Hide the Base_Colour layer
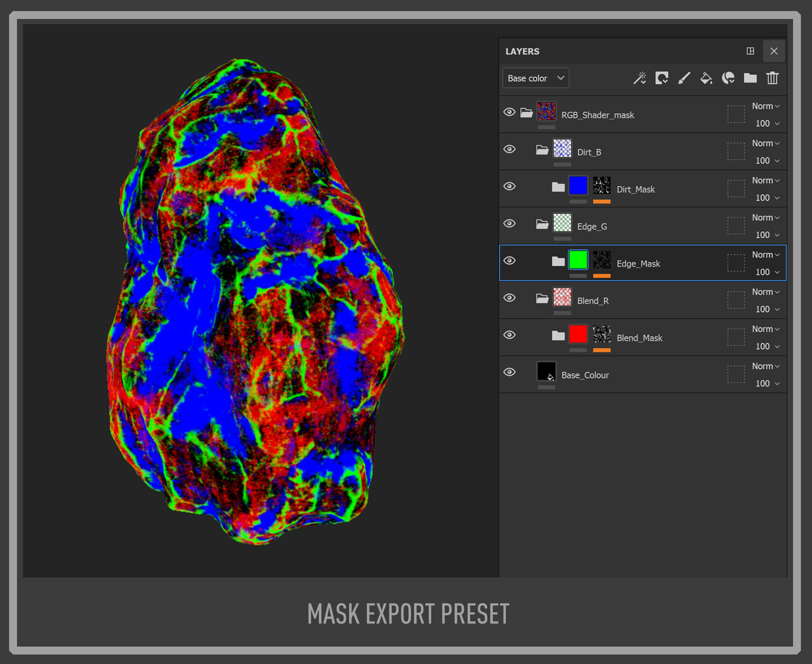The height and width of the screenshot is (664, 812). pyautogui.click(x=509, y=372)
